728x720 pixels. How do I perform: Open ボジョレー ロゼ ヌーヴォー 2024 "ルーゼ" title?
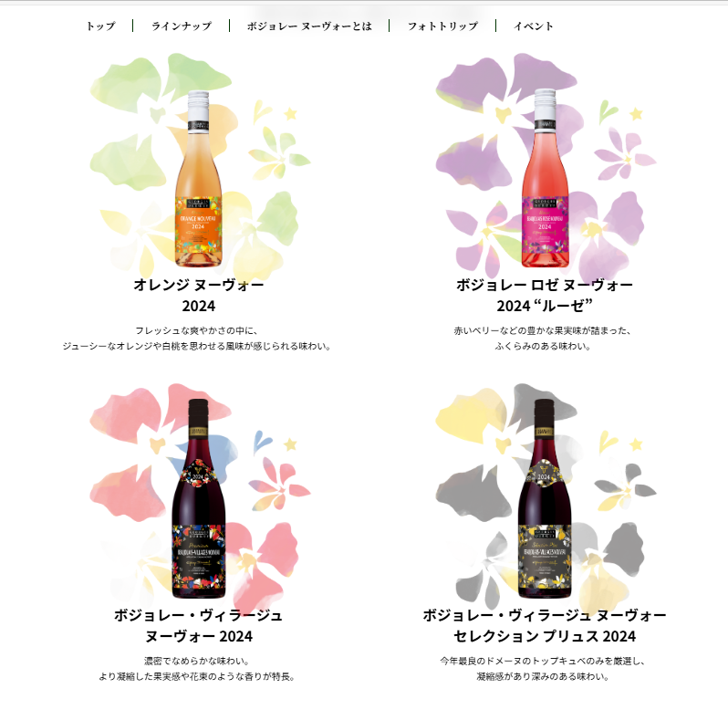pos(544,295)
